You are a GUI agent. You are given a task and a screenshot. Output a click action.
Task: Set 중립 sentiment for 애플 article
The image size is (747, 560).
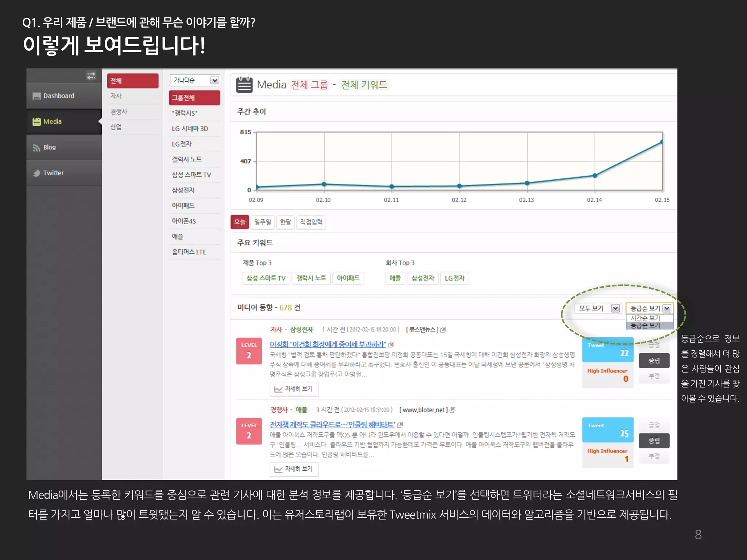click(654, 441)
